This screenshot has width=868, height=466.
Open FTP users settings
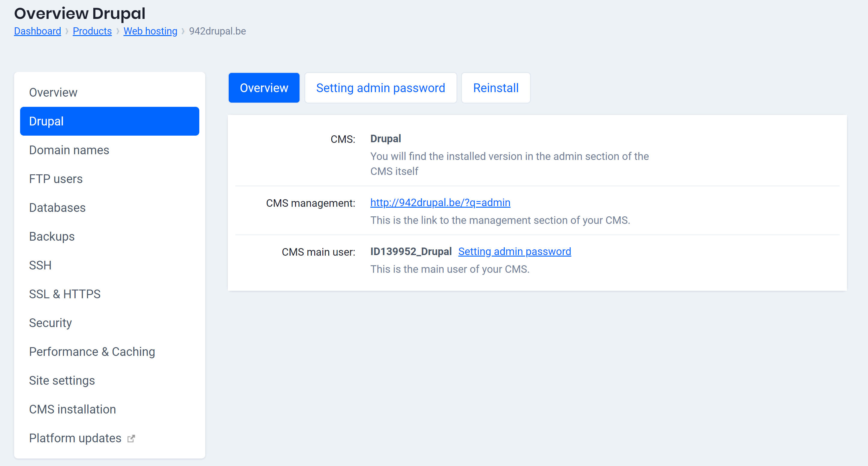click(56, 179)
